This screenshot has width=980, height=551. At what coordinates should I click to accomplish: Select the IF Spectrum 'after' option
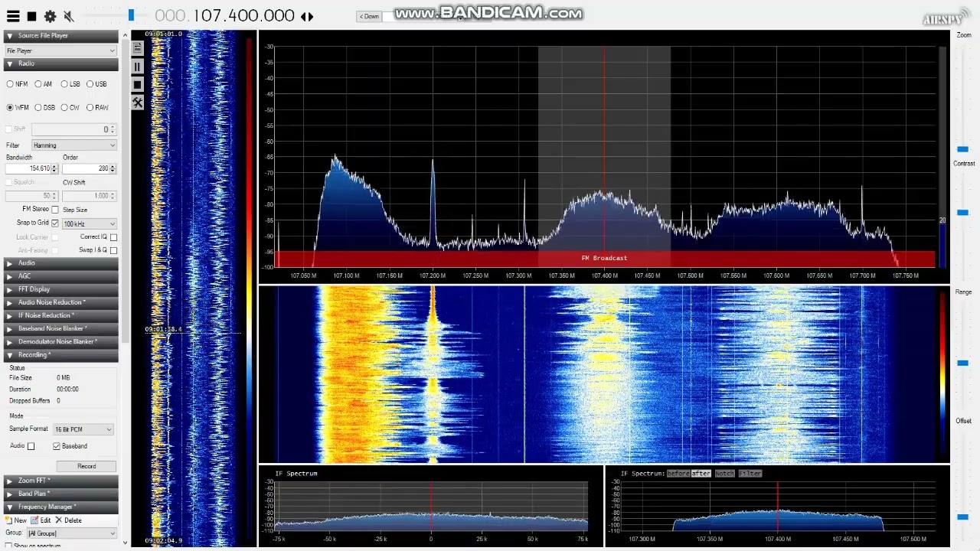701,474
